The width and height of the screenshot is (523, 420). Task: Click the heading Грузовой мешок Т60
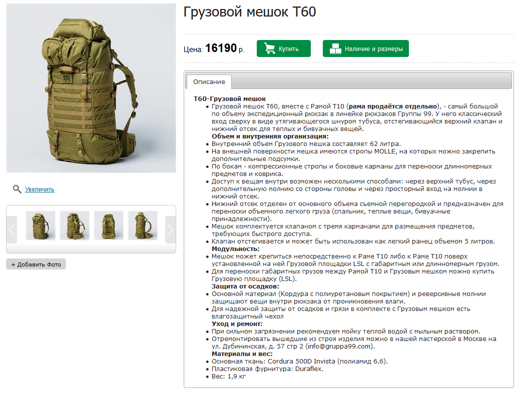tap(250, 12)
